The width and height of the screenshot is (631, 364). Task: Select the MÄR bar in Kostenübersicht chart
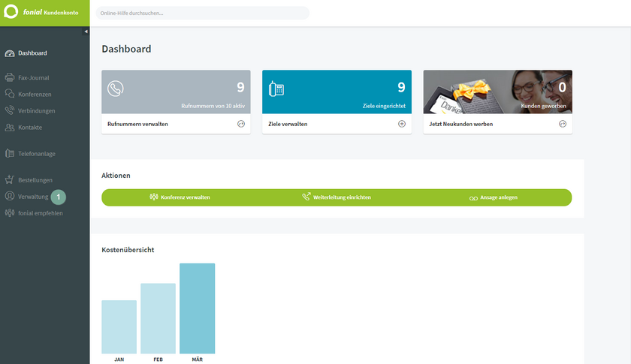point(197,308)
